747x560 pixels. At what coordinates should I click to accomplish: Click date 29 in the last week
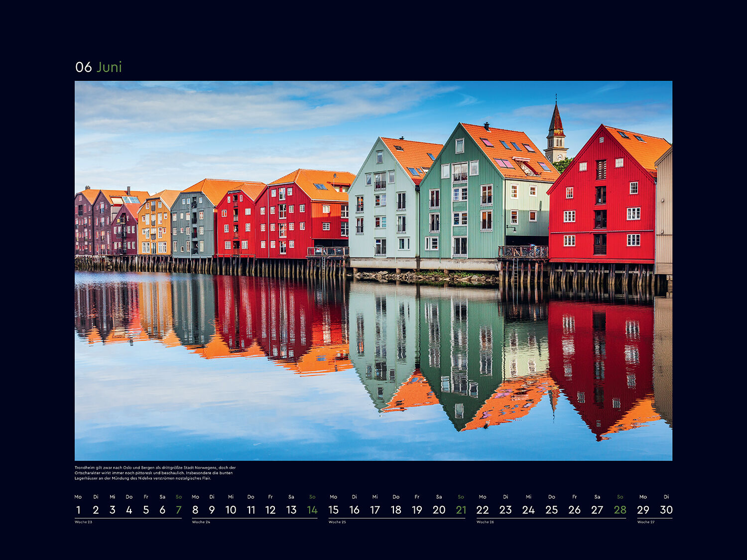643,510
